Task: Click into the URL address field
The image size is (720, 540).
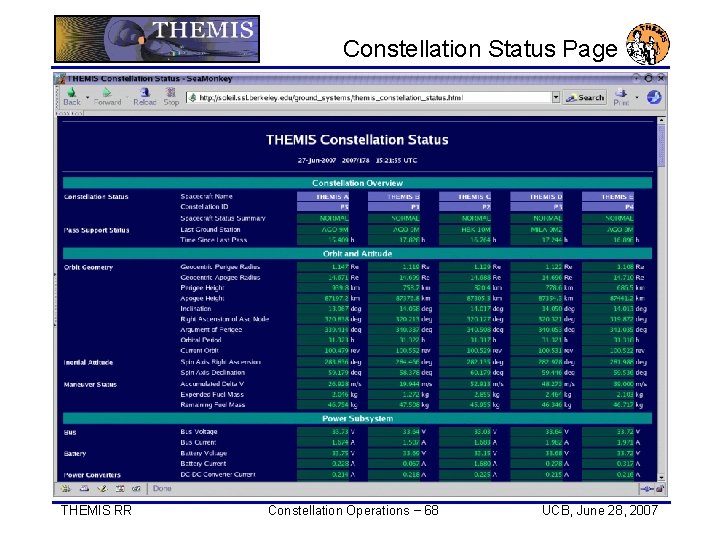Action: coord(369,97)
